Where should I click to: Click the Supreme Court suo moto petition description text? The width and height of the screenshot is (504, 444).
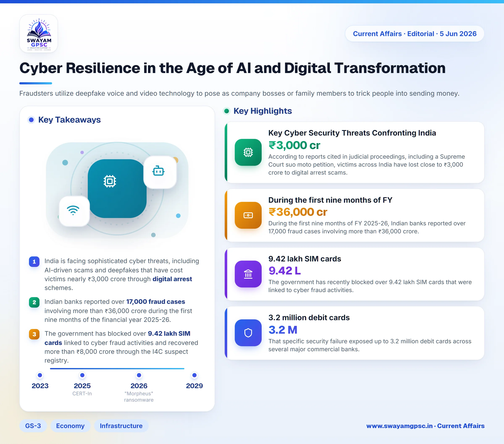[x=367, y=165]
